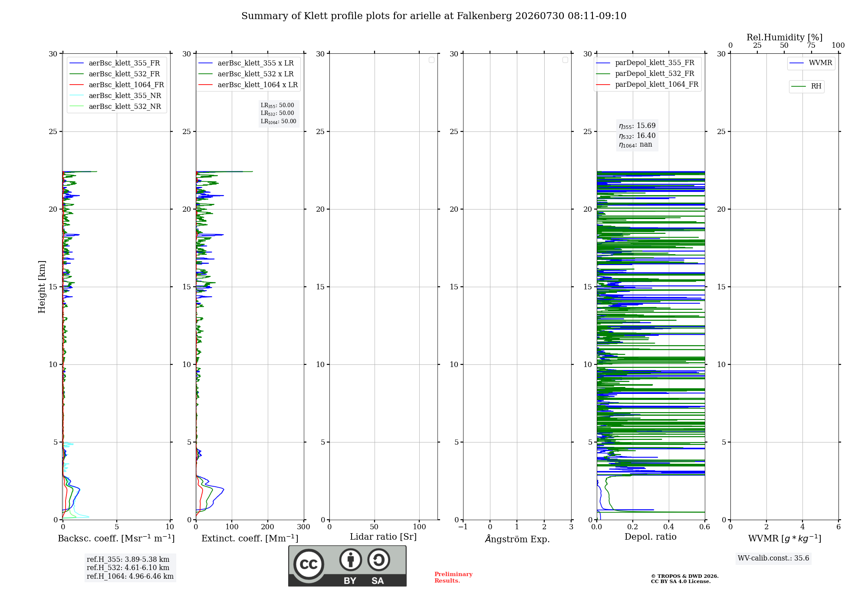Screen dimensions: 868x590
Task: Select legend entry parDepol_klett_1064_FR
Action: pyautogui.click(x=647, y=85)
